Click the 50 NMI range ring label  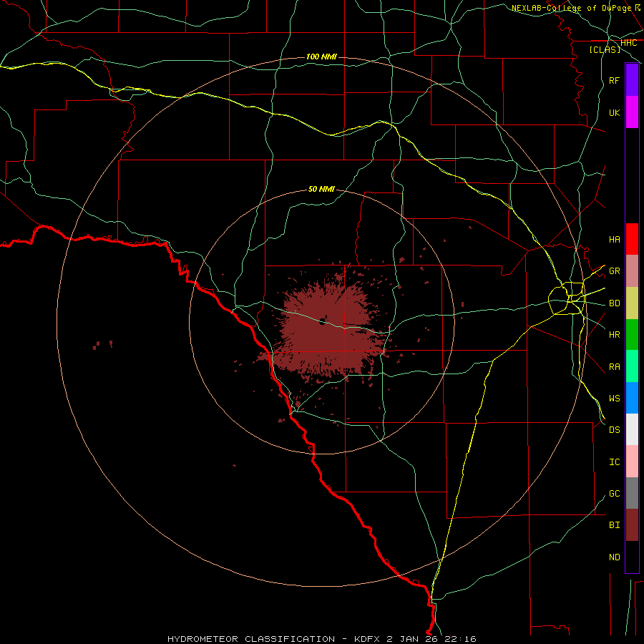tap(321, 189)
